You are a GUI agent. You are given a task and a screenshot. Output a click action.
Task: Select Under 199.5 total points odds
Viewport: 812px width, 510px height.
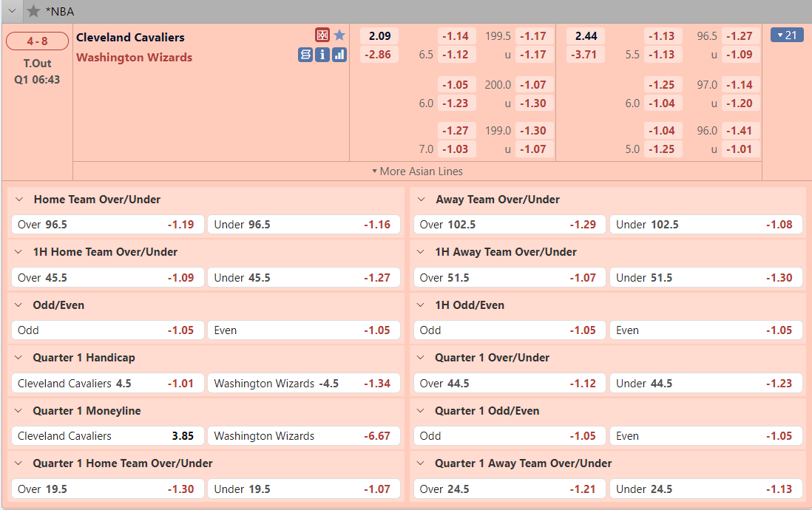coord(533,55)
